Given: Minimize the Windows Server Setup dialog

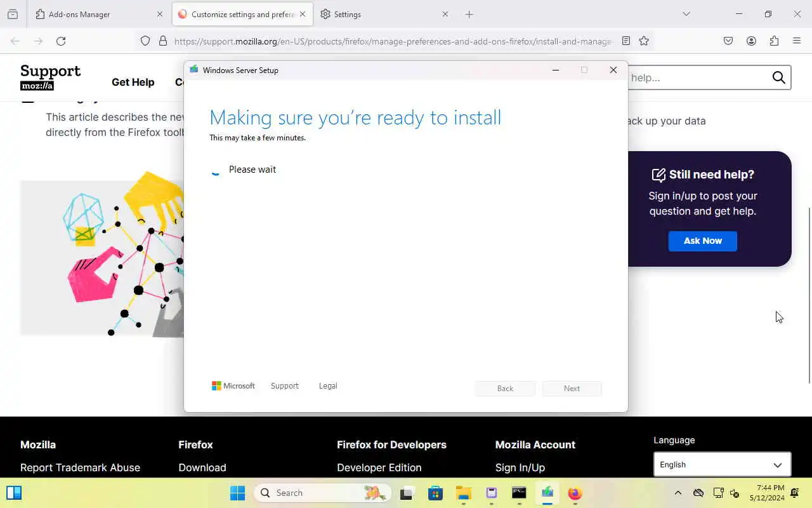Looking at the screenshot, I should coord(556,70).
